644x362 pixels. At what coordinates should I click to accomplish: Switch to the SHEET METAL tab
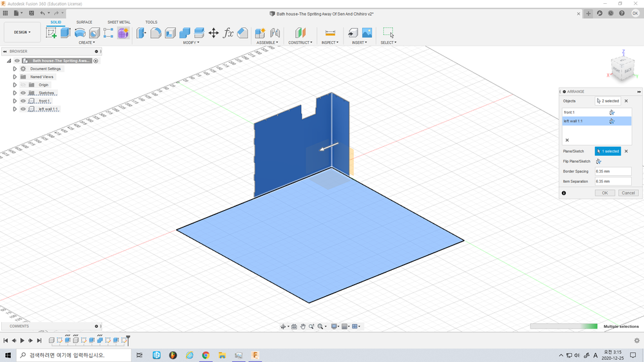[119, 22]
